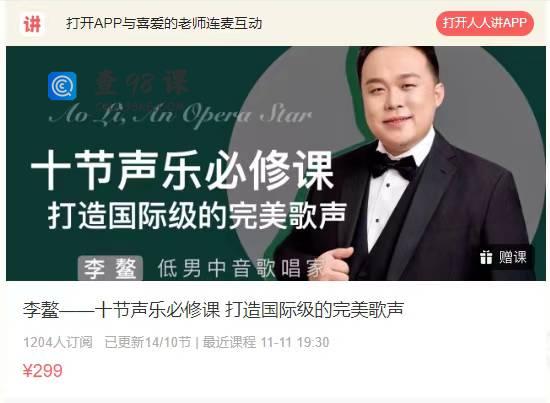Click the 1204人订阅 subscriber count

click(x=58, y=342)
